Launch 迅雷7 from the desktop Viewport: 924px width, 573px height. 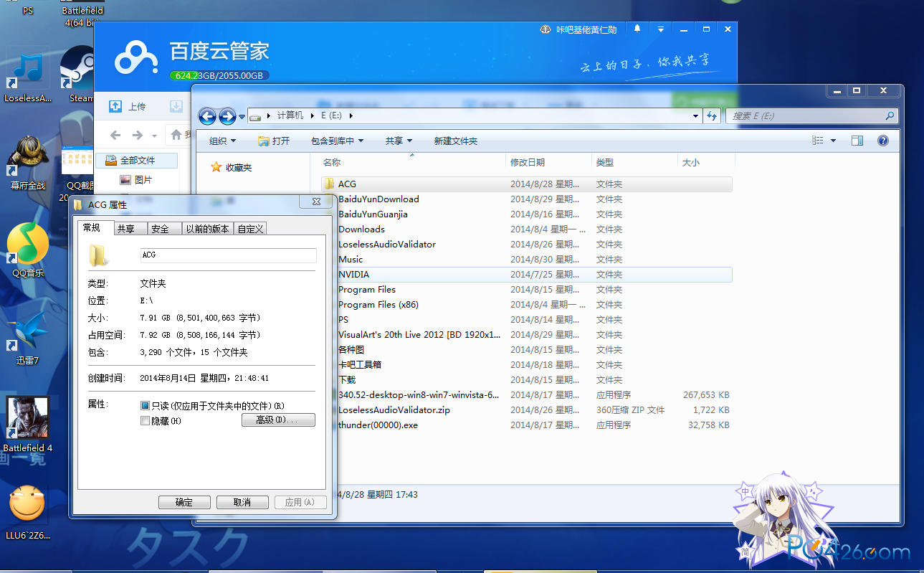(28, 337)
